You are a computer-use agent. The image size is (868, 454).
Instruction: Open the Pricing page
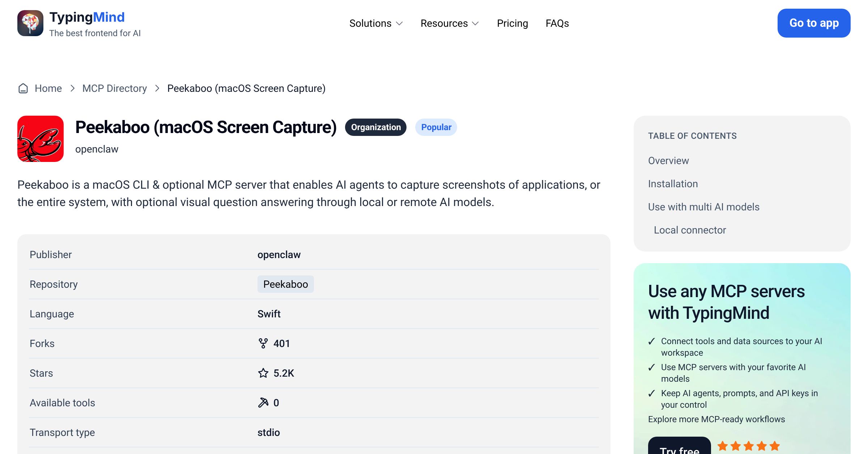click(x=512, y=23)
